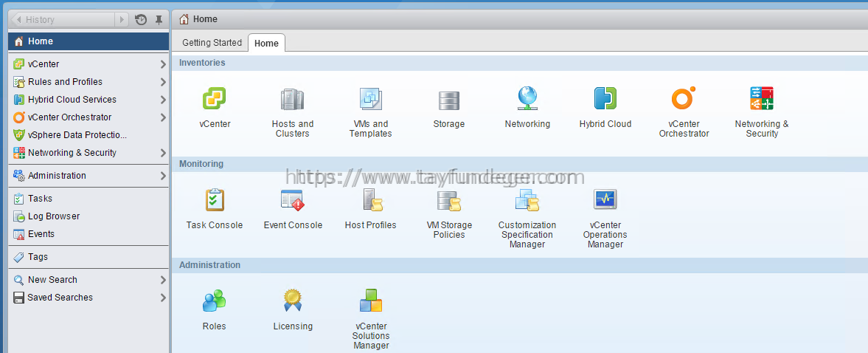Open the Storage inventory icon
Image resolution: width=868 pixels, height=353 pixels.
click(448, 100)
